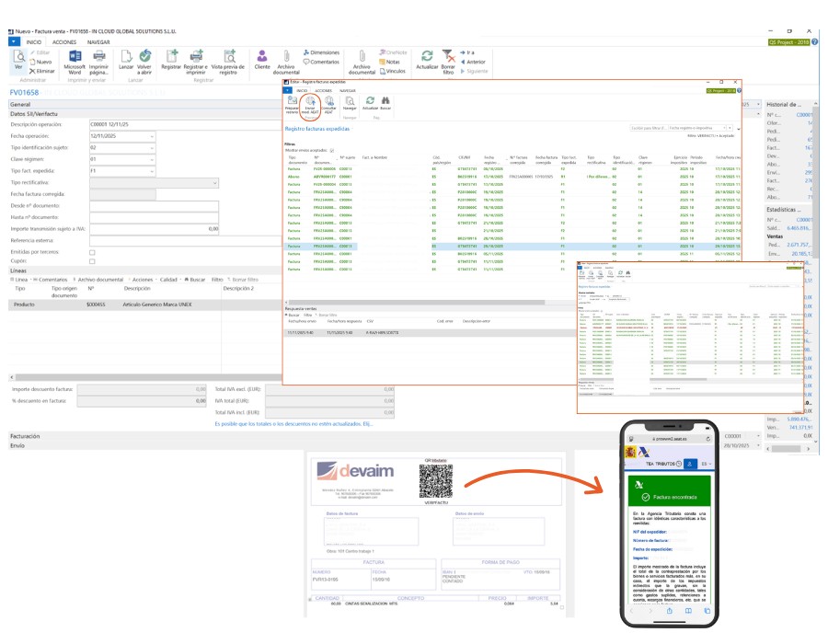
Task: Expand the Facturación section header
Action: coord(25,434)
